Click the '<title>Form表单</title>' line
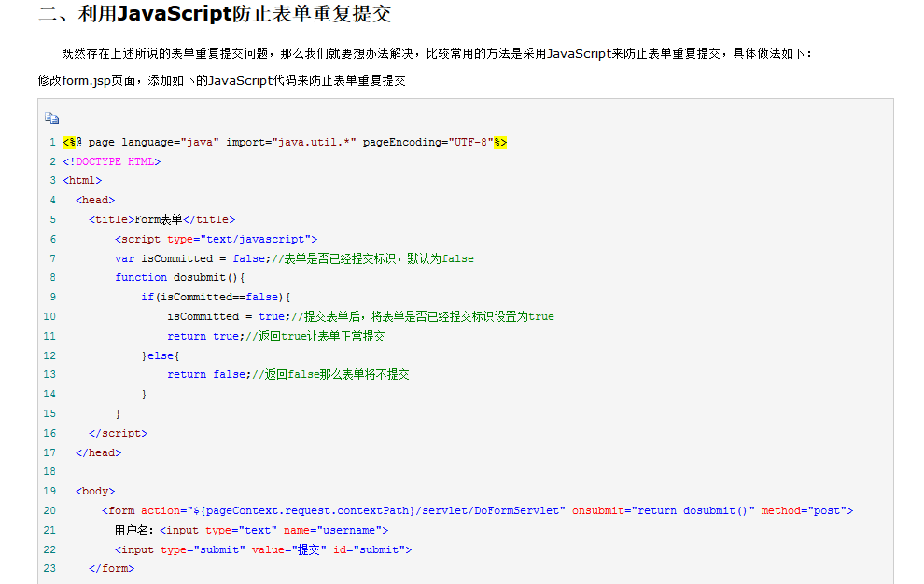Viewport: 924px width, 584px height. [x=161, y=219]
